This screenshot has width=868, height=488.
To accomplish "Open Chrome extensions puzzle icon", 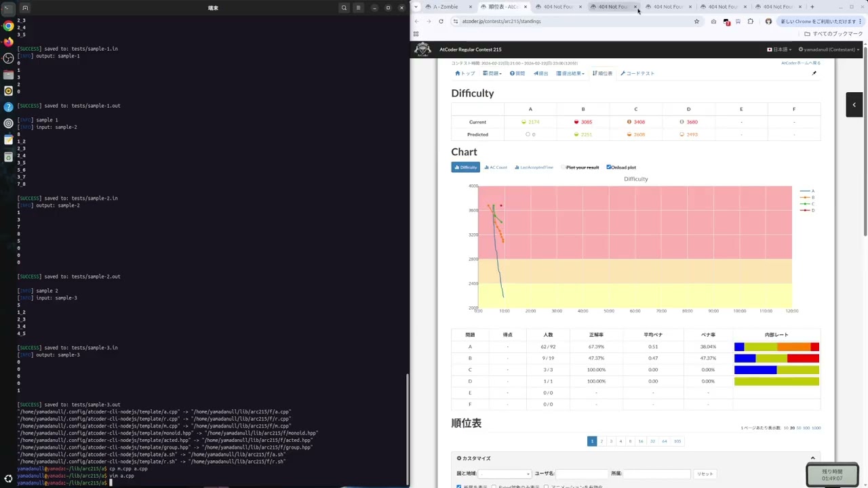I will (x=750, y=21).
